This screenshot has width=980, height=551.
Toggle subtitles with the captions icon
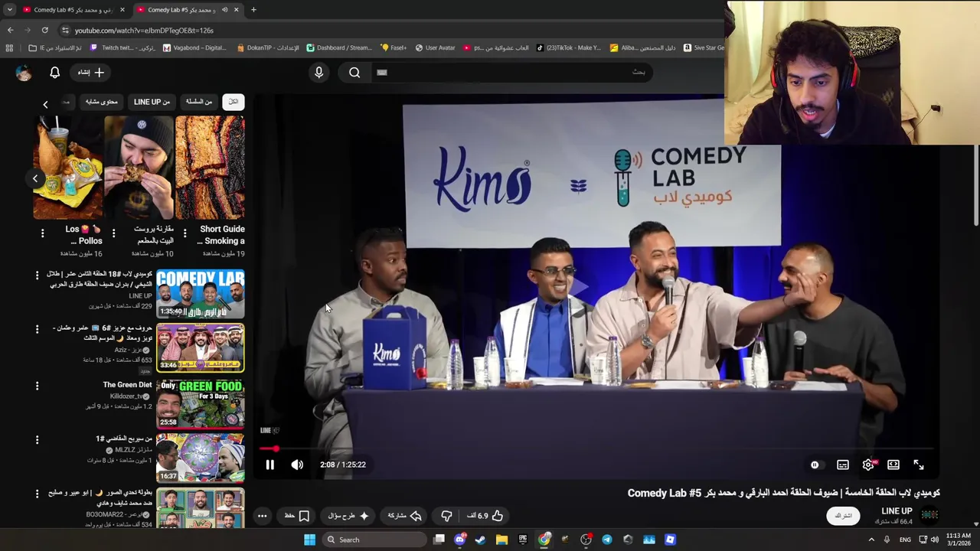843,465
